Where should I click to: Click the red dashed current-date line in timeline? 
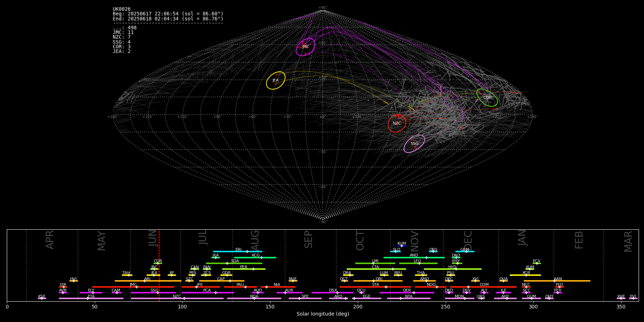coord(159,265)
